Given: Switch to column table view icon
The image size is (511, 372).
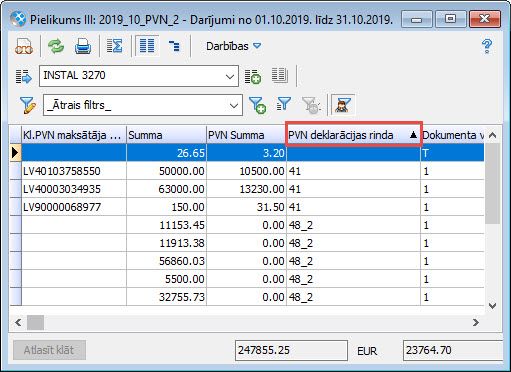Looking at the screenshot, I should pos(147,46).
